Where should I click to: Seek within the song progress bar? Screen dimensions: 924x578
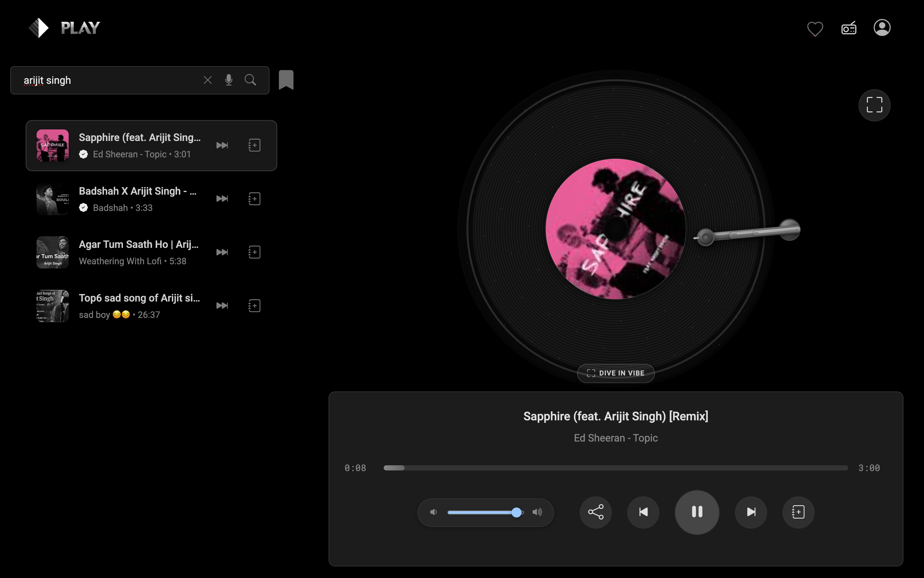(x=615, y=468)
